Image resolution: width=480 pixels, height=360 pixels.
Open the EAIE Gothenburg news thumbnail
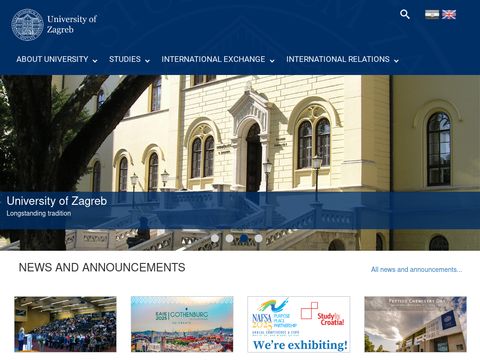pos(182,324)
